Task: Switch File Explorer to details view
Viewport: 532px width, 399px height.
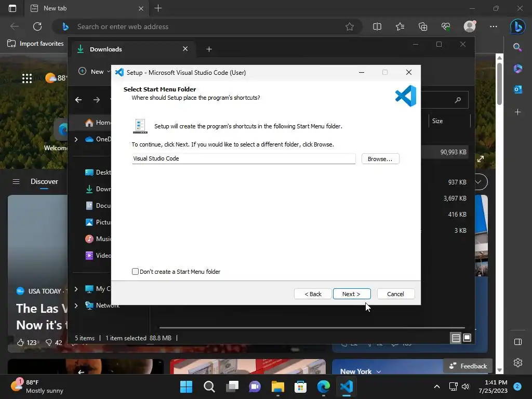Action: point(456,338)
